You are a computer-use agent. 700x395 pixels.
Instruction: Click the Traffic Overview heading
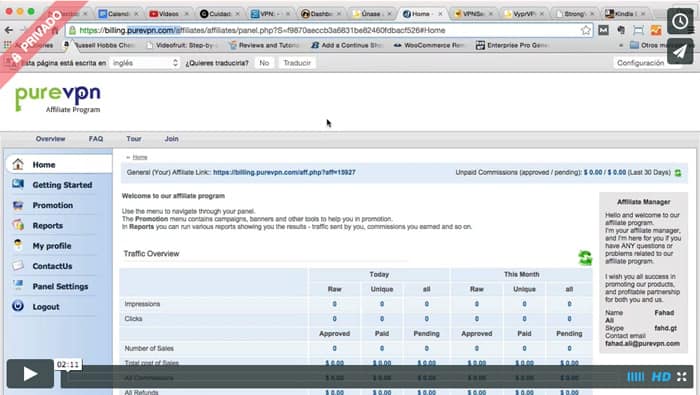coord(151,254)
